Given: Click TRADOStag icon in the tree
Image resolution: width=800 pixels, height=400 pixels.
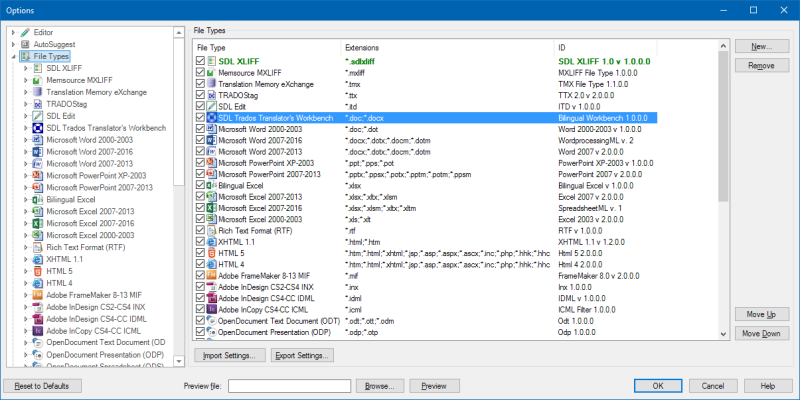Looking at the screenshot, I should (x=37, y=104).
